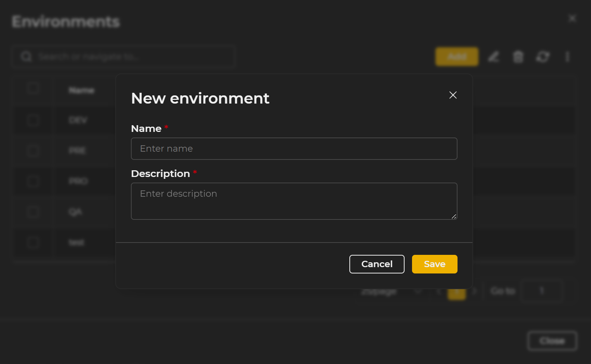Image resolution: width=591 pixels, height=364 pixels.
Task: Click the search magnifier icon
Action: point(26,57)
